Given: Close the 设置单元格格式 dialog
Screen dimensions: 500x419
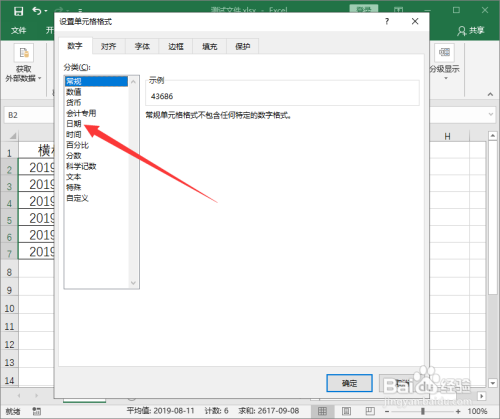Looking at the screenshot, I should [x=415, y=21].
